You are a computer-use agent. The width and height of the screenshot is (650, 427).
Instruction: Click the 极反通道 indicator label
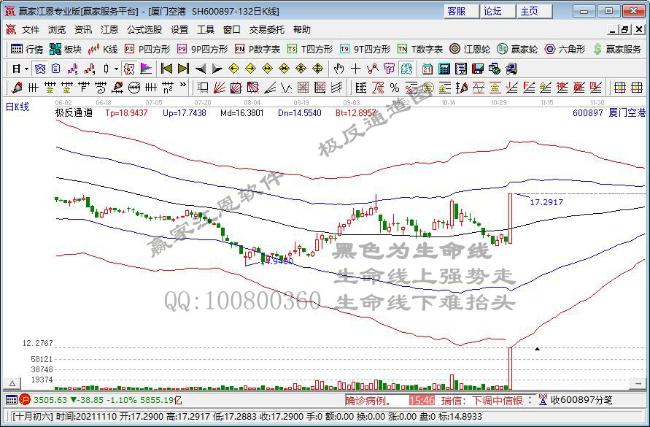click(74, 113)
